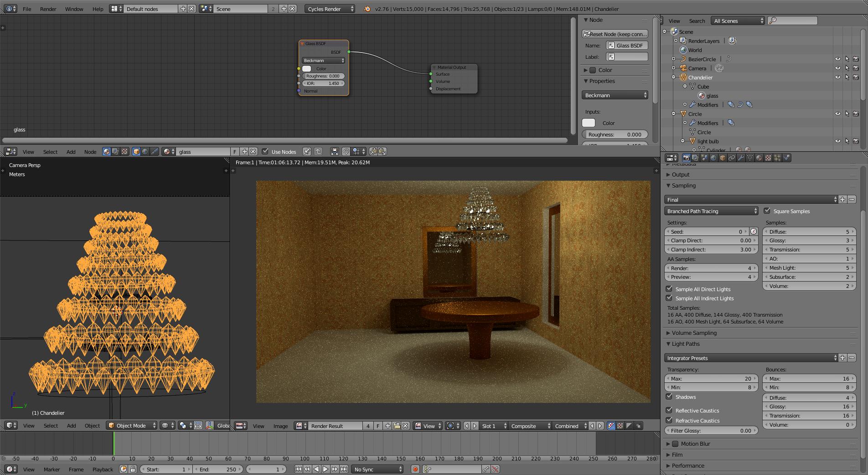This screenshot has width=868, height=475.
Task: Open the Scene properties tab icon
Action: click(704, 158)
